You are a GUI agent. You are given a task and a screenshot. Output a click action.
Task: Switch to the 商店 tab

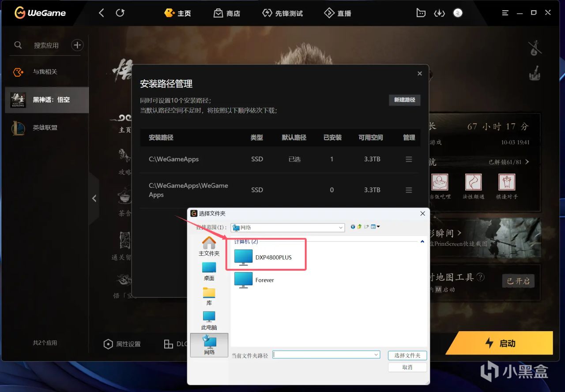pos(227,13)
